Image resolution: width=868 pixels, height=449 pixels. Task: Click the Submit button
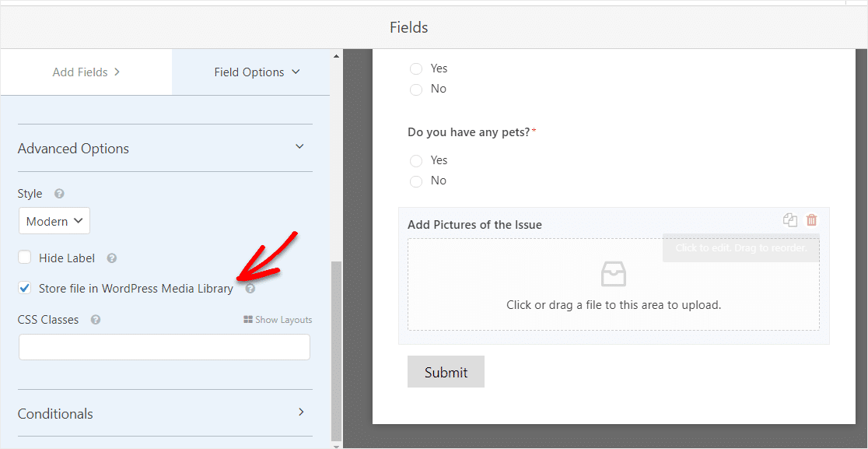point(446,372)
